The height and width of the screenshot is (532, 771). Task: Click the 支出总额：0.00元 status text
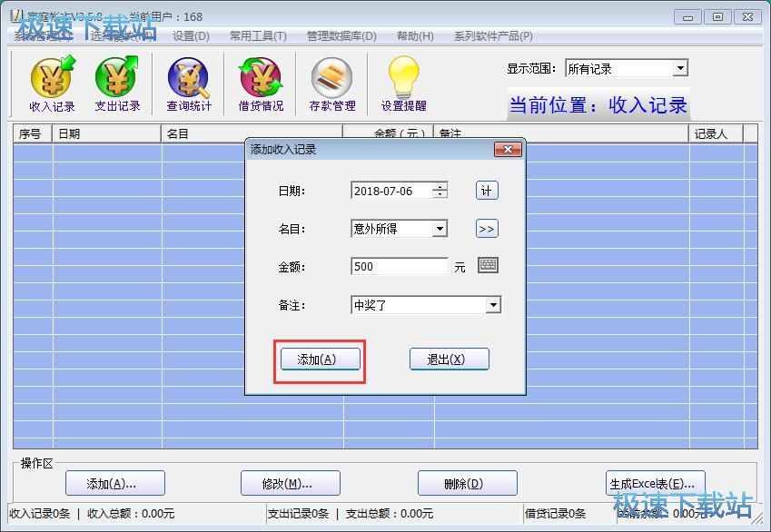pos(390,513)
